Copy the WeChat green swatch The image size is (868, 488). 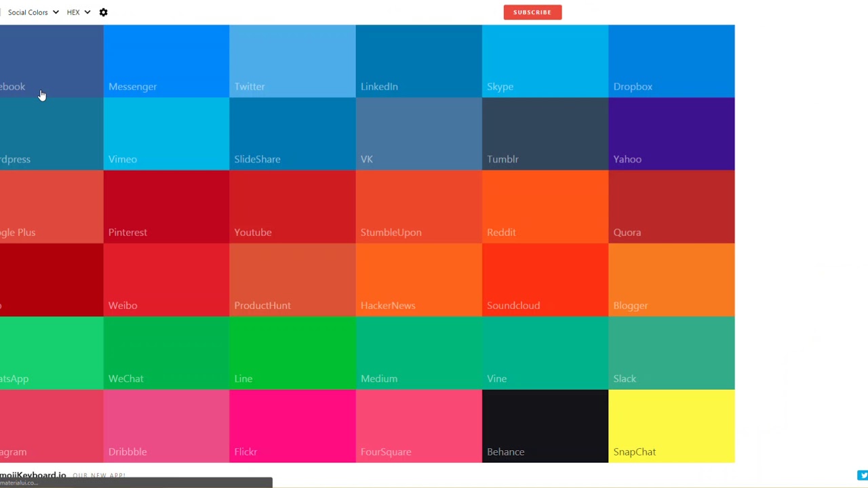pyautogui.click(x=166, y=353)
